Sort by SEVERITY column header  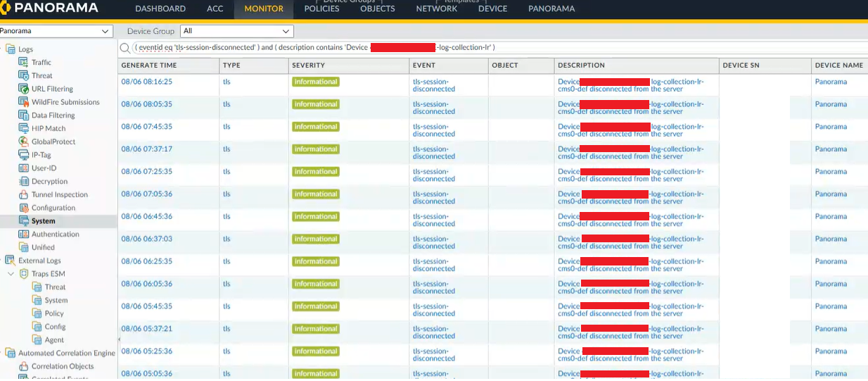(x=309, y=65)
